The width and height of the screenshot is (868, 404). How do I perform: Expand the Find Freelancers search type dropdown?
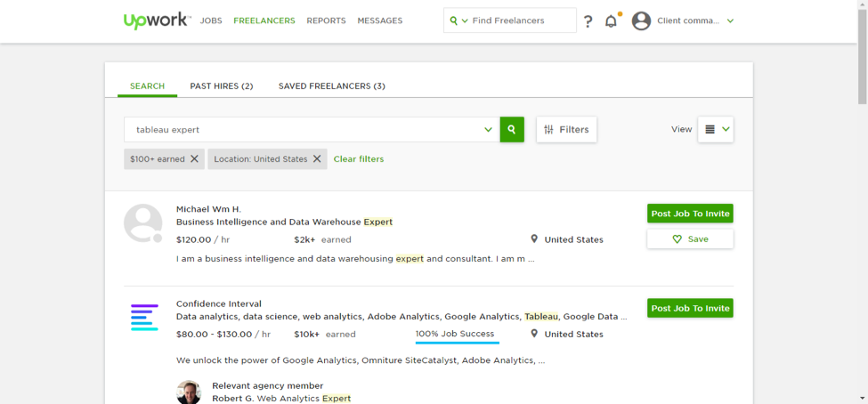tap(465, 21)
